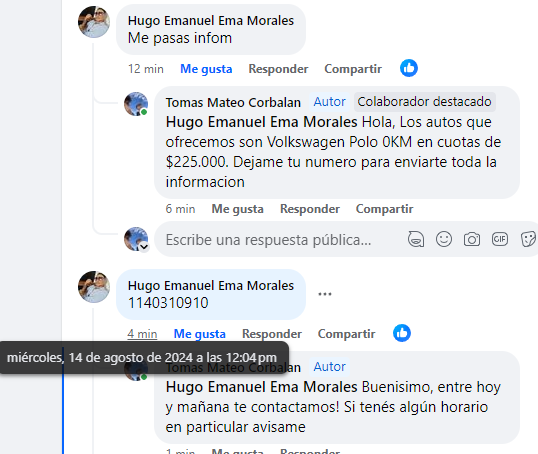Image resolution: width=538 pixels, height=454 pixels.
Task: Click 'Responder' under 'Me pasas infom' comment
Action: coord(278,69)
